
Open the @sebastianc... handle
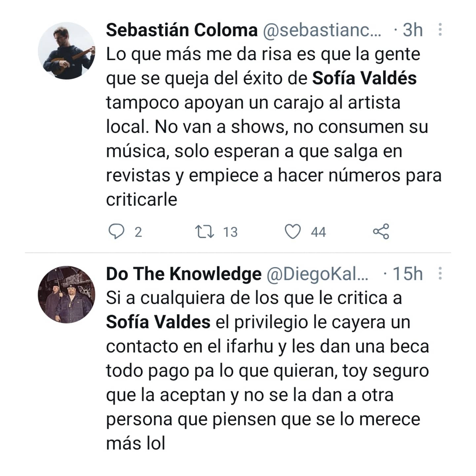(x=322, y=30)
